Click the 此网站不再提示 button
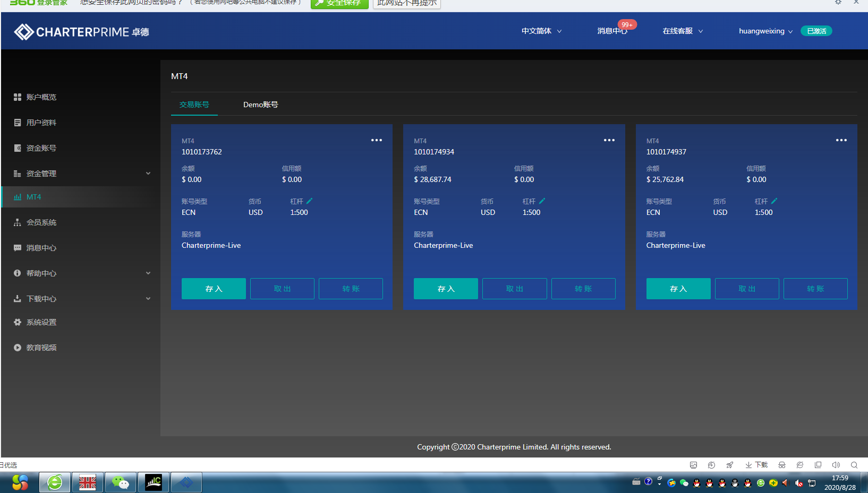This screenshot has width=868, height=493. (407, 3)
